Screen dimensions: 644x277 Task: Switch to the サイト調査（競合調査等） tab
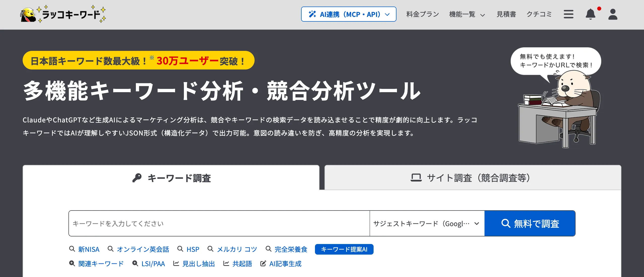(473, 178)
